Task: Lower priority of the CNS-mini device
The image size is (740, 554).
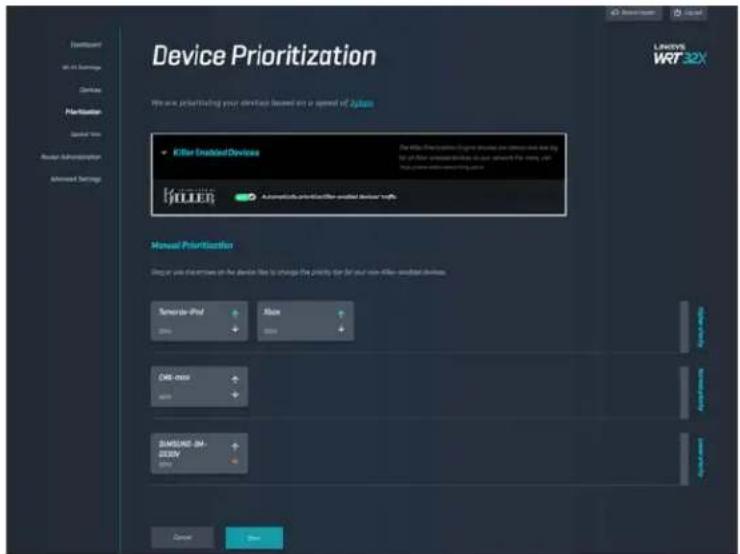Action: [235, 395]
